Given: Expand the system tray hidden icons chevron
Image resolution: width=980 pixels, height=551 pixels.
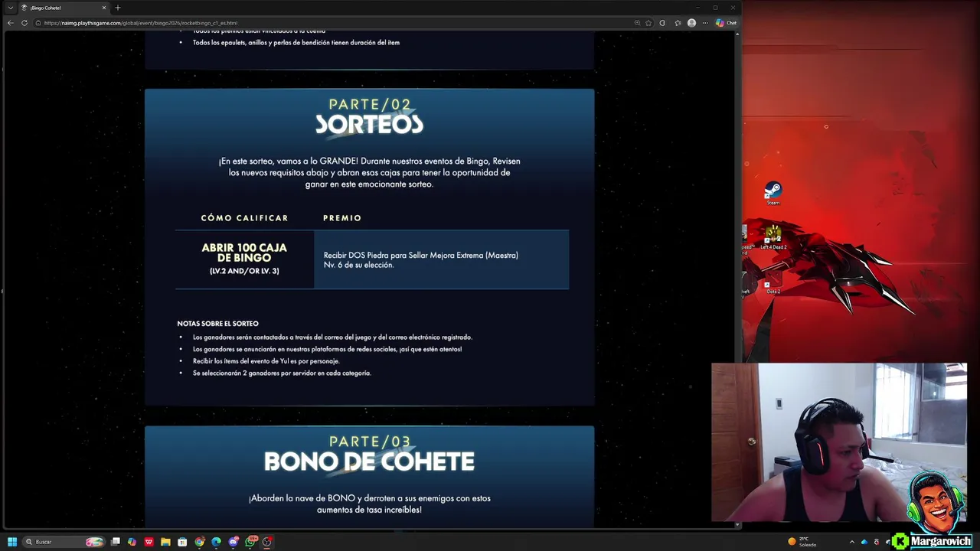Looking at the screenshot, I should [x=851, y=542].
